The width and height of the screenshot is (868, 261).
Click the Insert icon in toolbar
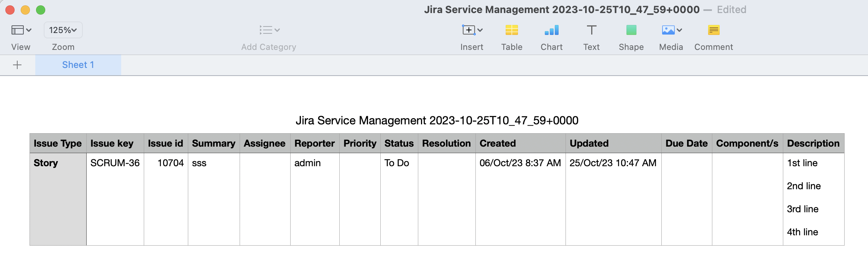click(469, 30)
